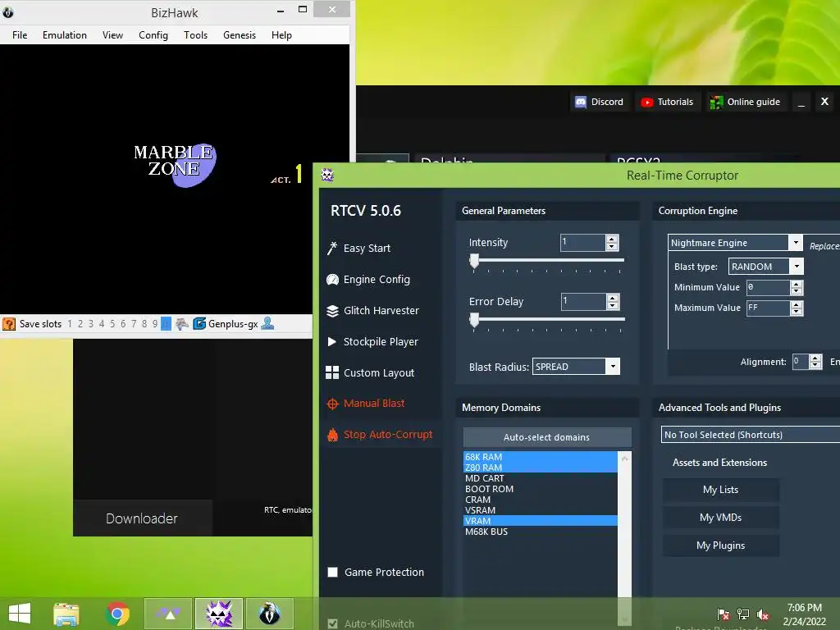The image size is (840, 630).
Task: Open BizHawk Config menu
Action: point(153,34)
